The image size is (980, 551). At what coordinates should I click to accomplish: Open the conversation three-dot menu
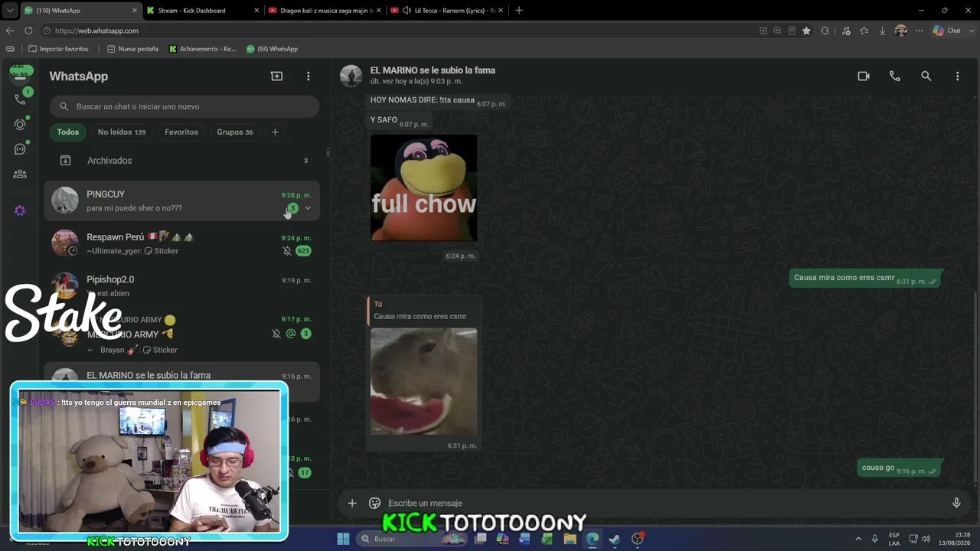tap(957, 77)
